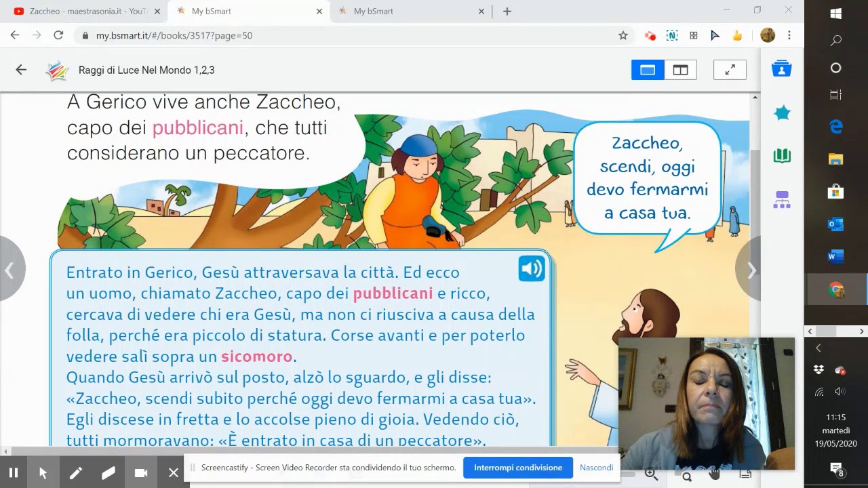Open the blue cursor arrow extension icon
The width and height of the screenshot is (868, 488).
[x=715, y=35]
